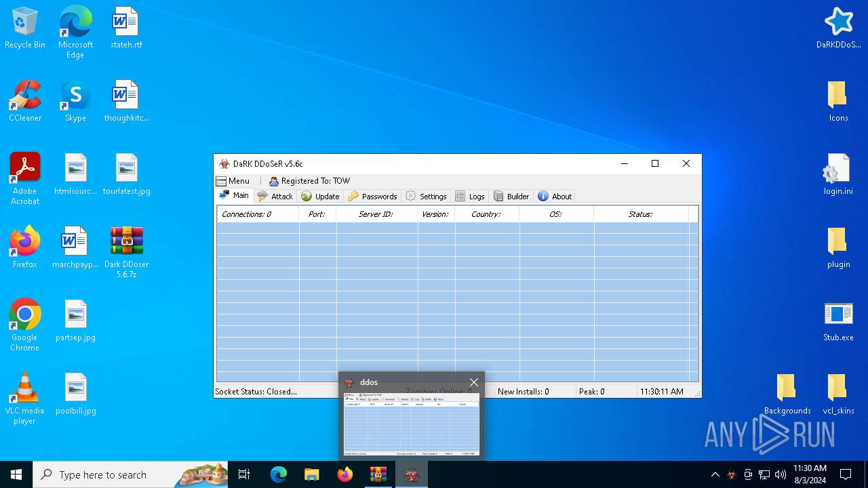The width and height of the screenshot is (868, 488).
Task: Open the Attack tab
Action: click(x=275, y=197)
